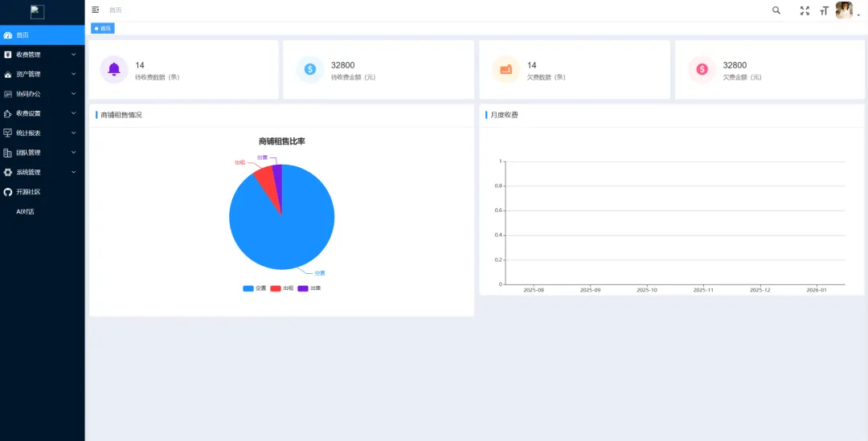The height and width of the screenshot is (441, 868).
Task: Expand the 协同办公 submenu chevron
Action: pyautogui.click(x=74, y=93)
